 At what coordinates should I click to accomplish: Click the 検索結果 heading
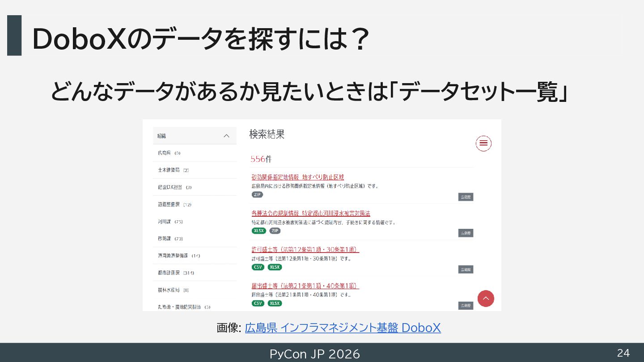[x=267, y=135]
